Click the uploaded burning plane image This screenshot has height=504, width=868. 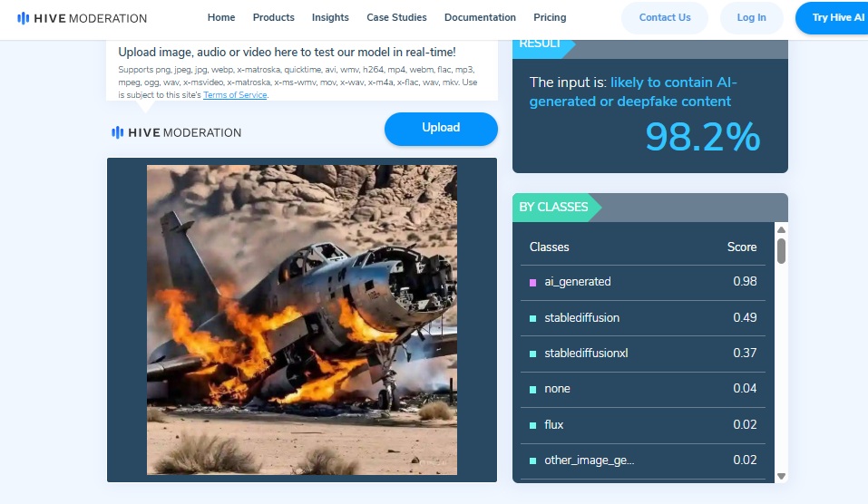tap(302, 320)
